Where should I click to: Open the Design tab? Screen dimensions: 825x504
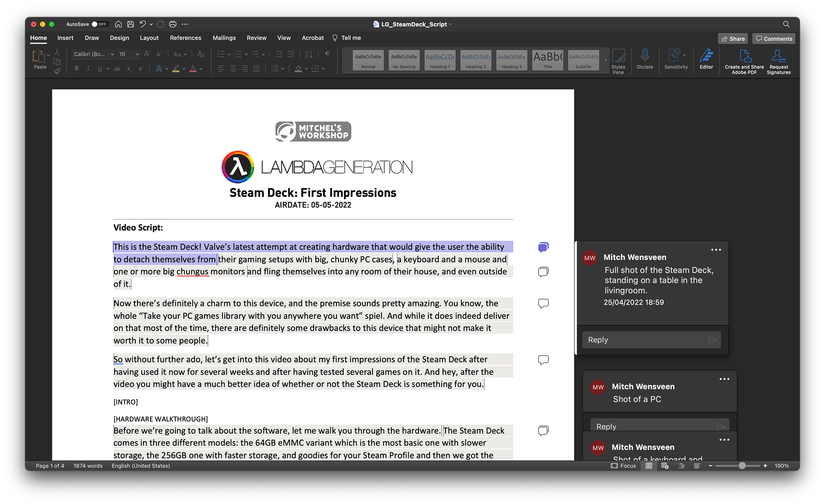point(119,38)
